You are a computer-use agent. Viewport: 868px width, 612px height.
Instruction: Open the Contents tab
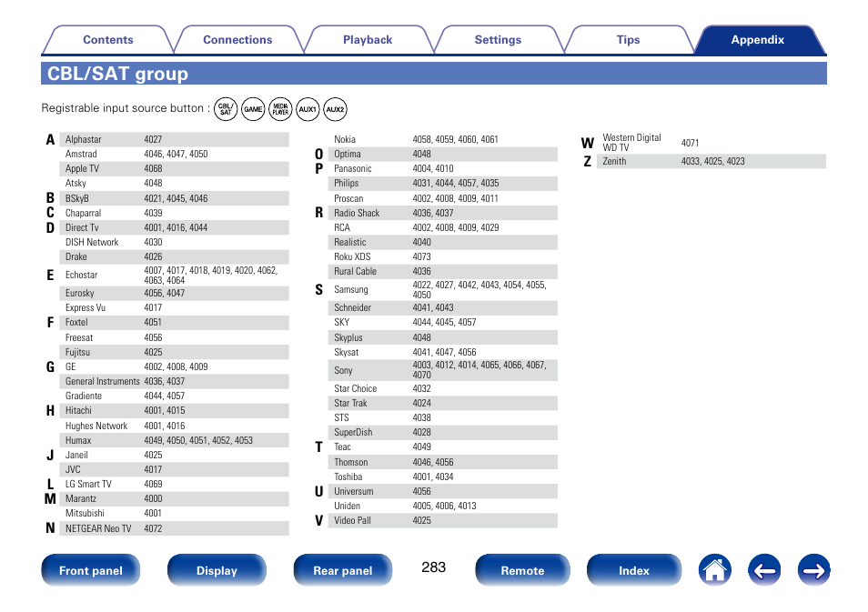click(108, 40)
